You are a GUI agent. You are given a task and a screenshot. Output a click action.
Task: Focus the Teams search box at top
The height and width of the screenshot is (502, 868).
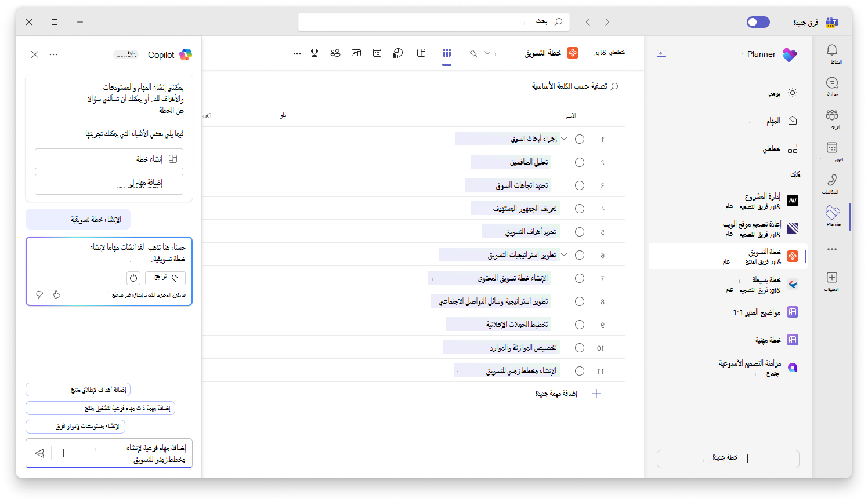[x=434, y=22]
